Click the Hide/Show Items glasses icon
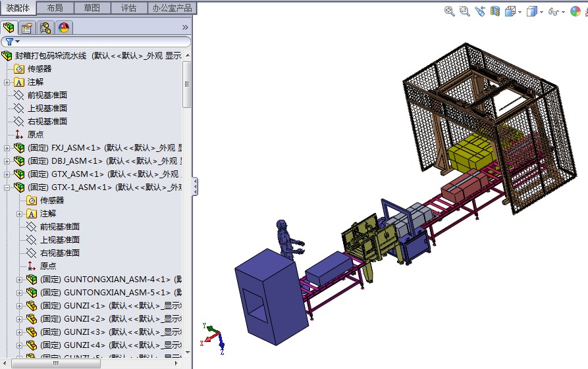The image size is (588, 369). pyautogui.click(x=554, y=12)
